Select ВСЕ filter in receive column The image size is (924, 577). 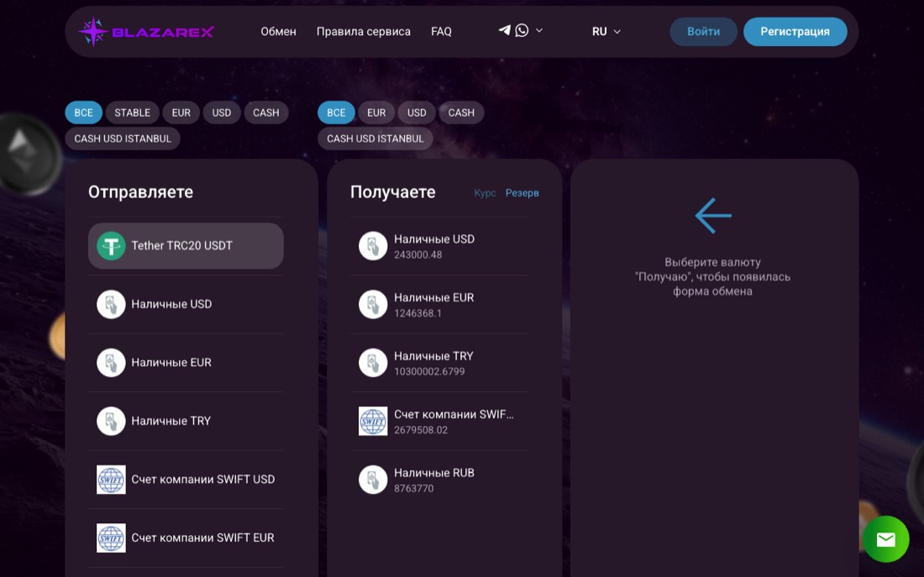coord(337,113)
